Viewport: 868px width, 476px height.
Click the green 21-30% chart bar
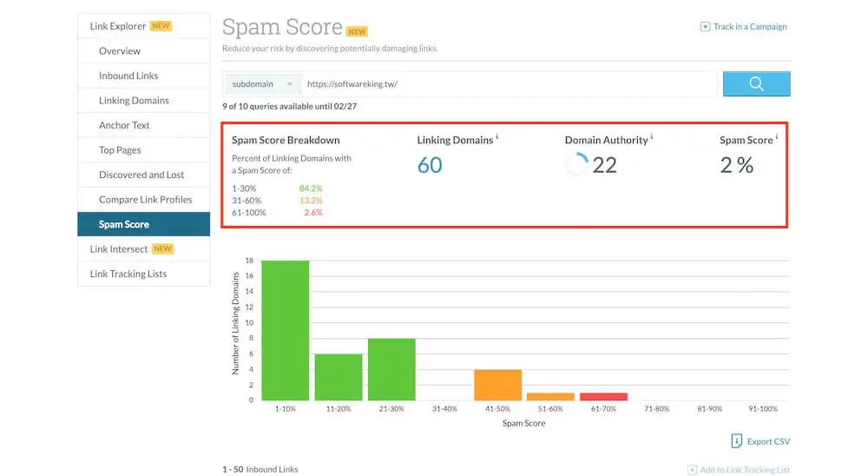click(x=391, y=369)
